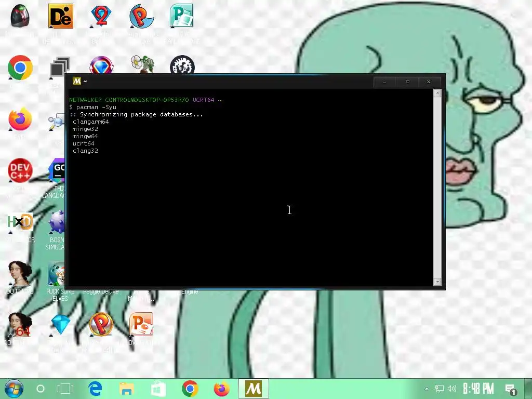Click the terminal scrollbar down arrow
Image resolution: width=532 pixels, height=399 pixels.
[x=437, y=282]
